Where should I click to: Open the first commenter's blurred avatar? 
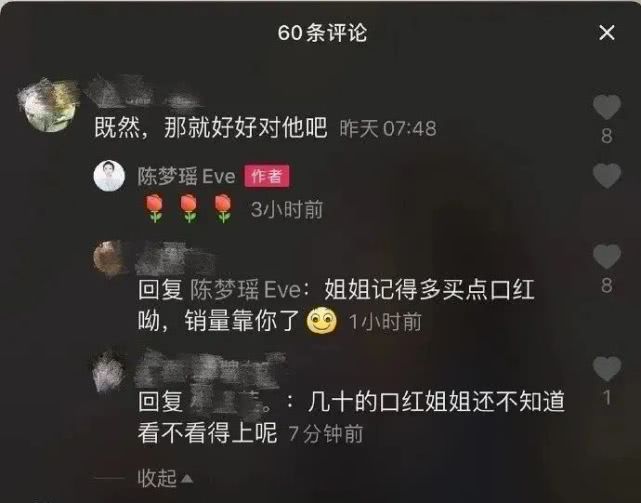[48, 106]
